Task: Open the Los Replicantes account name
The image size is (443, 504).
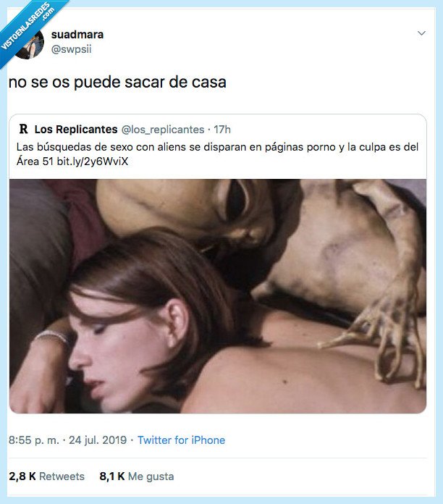Action: coord(76,129)
